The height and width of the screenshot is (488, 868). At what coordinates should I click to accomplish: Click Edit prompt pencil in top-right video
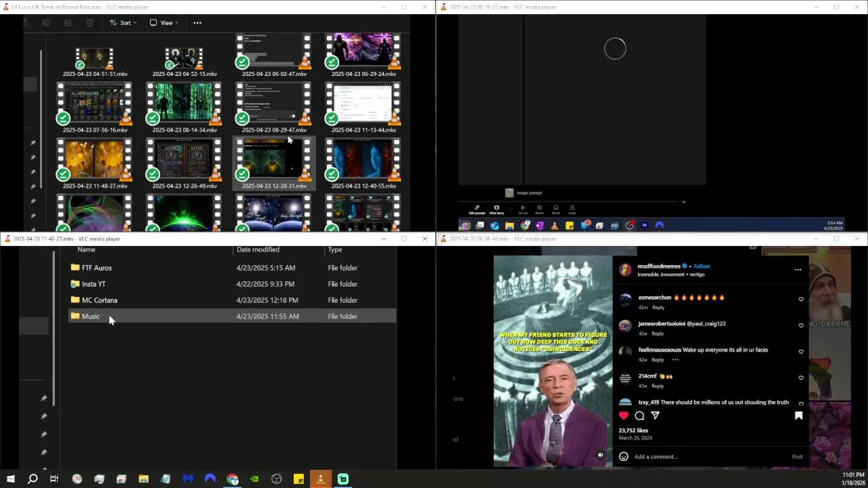477,209
